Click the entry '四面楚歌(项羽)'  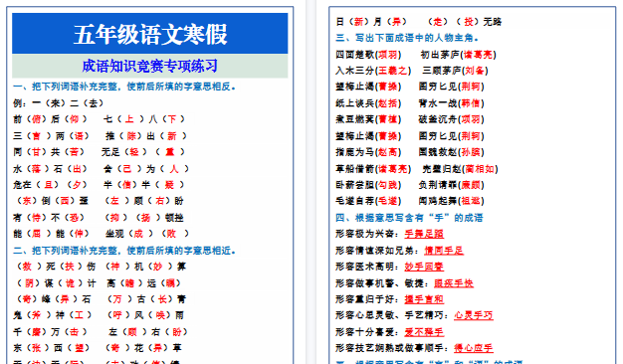click(x=368, y=55)
